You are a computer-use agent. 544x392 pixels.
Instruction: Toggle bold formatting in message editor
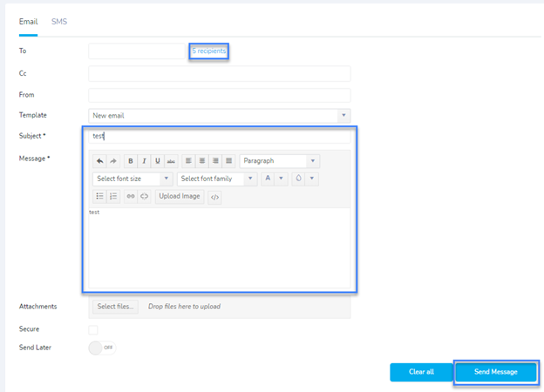130,161
